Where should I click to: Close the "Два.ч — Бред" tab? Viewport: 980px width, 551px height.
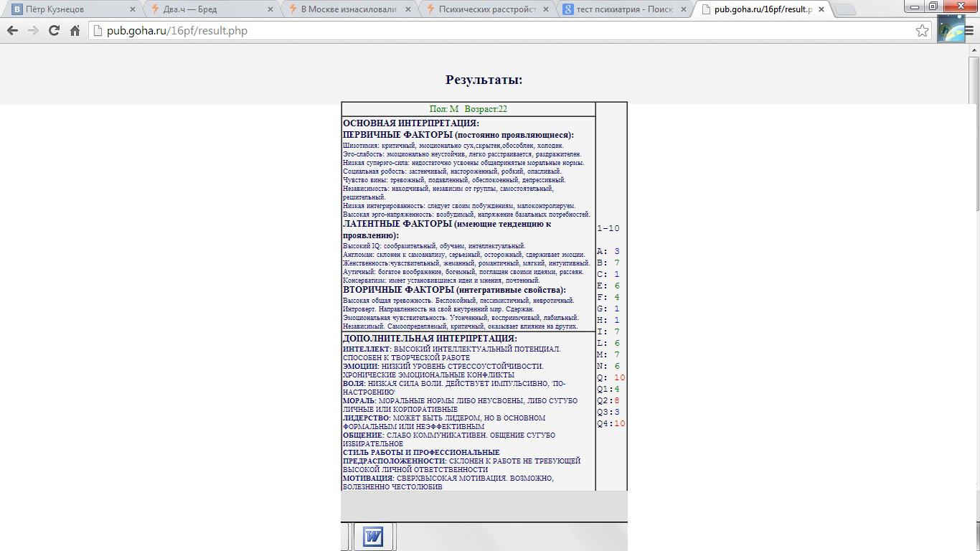(270, 9)
